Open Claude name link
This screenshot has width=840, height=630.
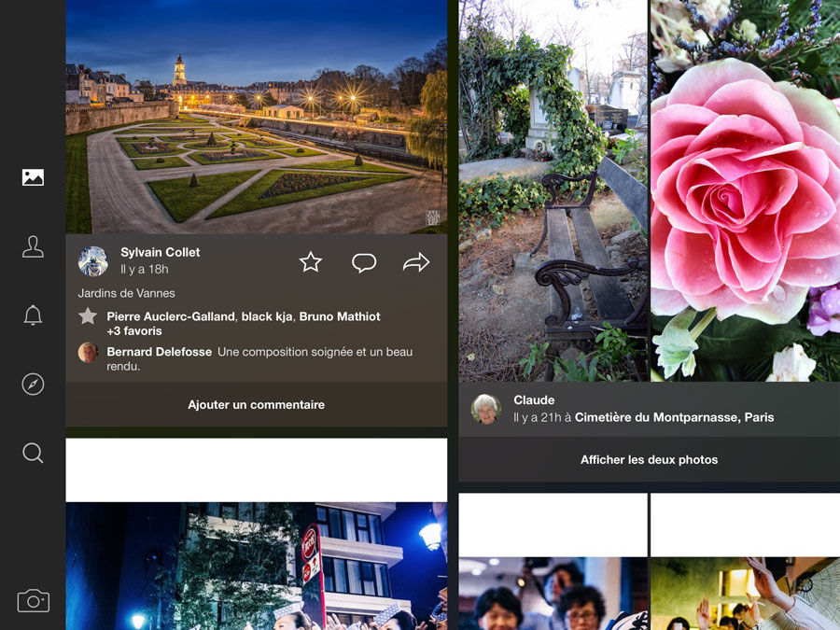[534, 400]
